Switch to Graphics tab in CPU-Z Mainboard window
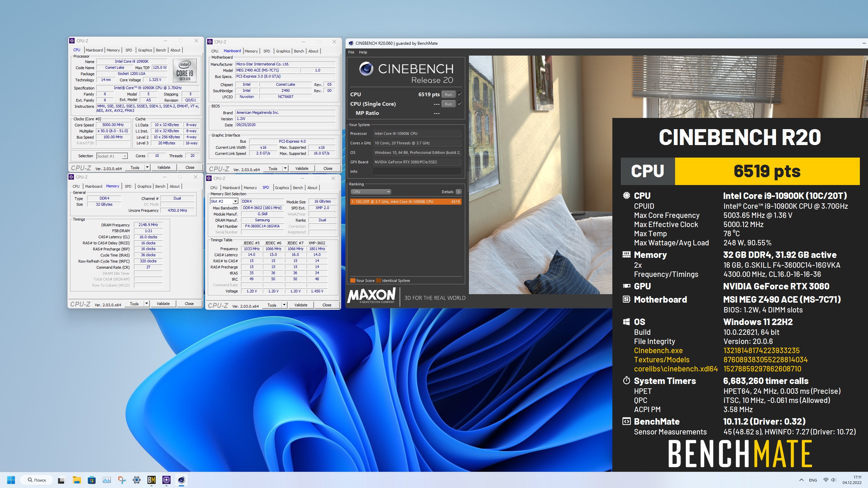868x488 pixels. point(283,51)
